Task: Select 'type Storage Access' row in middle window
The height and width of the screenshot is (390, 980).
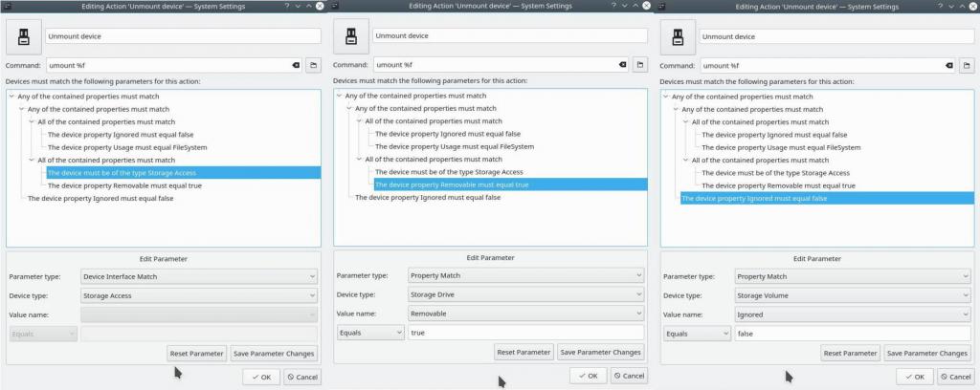Action: tap(449, 172)
